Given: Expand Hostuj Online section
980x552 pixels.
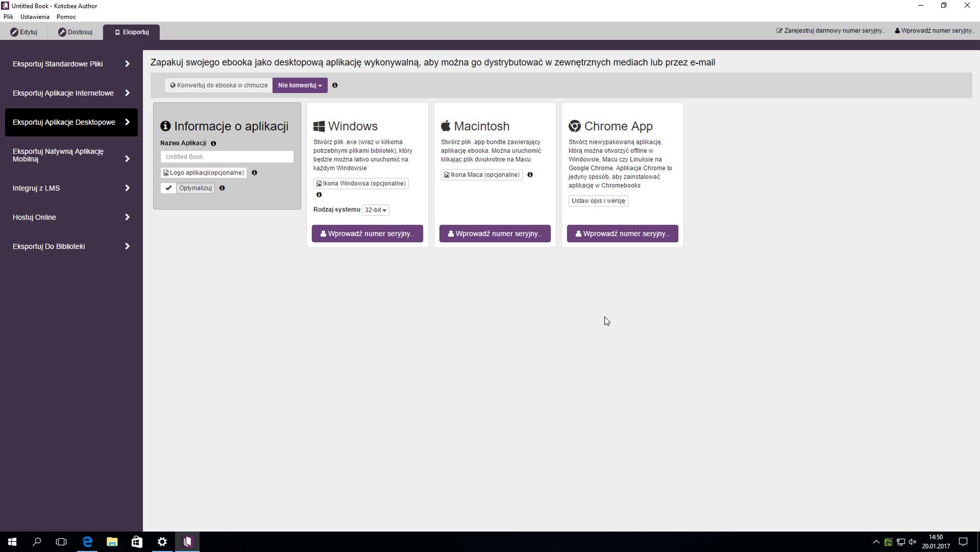Looking at the screenshot, I should point(71,217).
